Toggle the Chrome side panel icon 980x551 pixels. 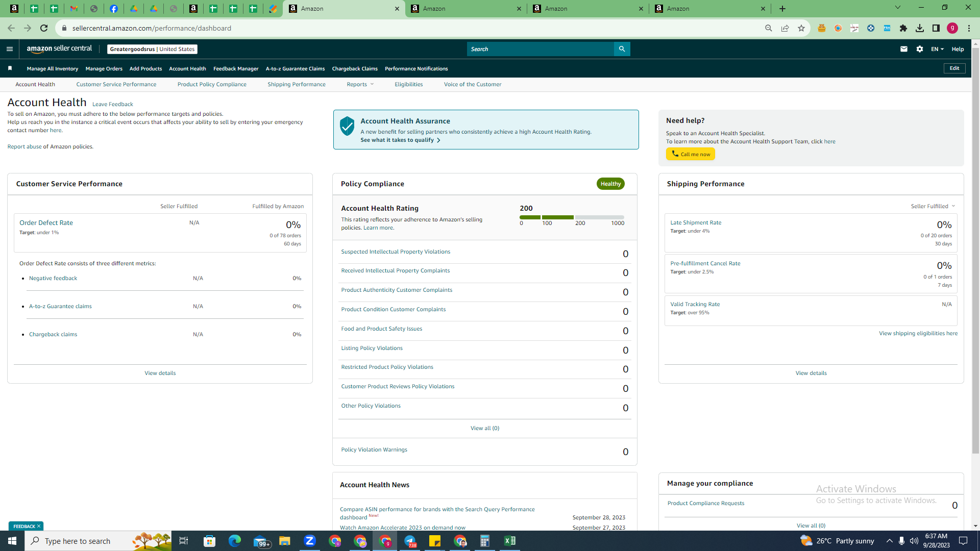coord(936,28)
